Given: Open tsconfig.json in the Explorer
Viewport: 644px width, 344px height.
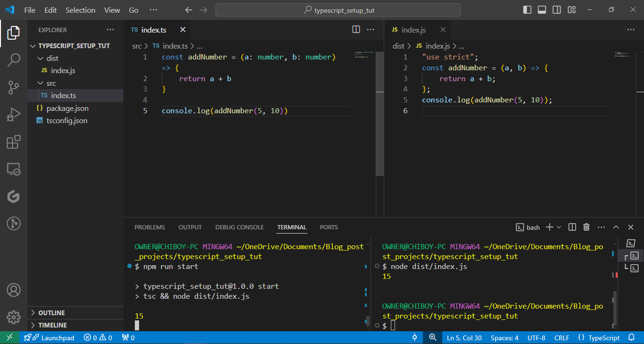Looking at the screenshot, I should click(66, 120).
